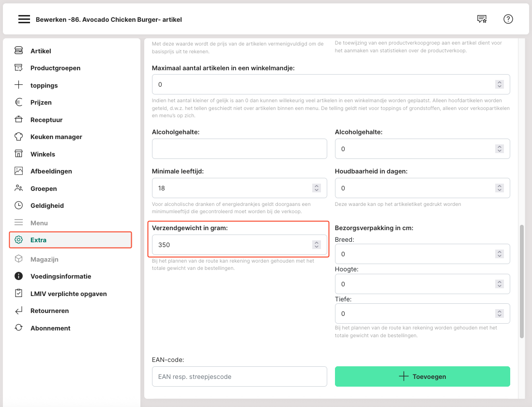The width and height of the screenshot is (532, 407).
Task: Open LMIV verplichte opgaven section
Action: (68, 294)
